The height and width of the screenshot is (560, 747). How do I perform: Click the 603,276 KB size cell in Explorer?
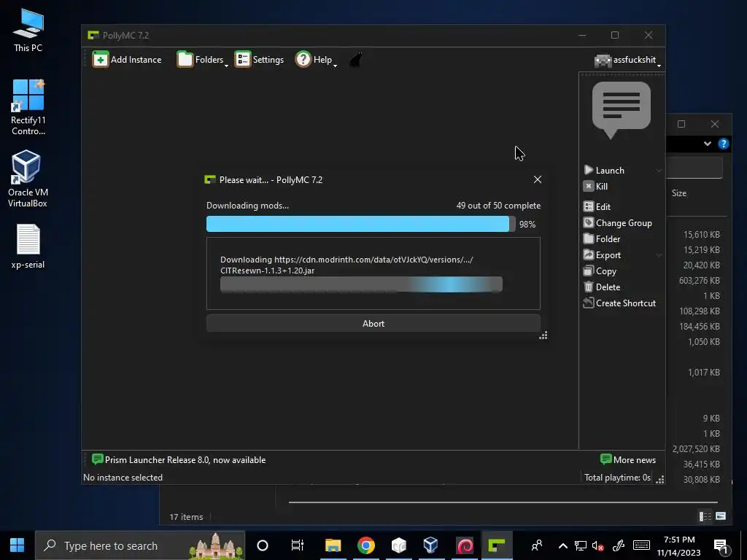699,281
